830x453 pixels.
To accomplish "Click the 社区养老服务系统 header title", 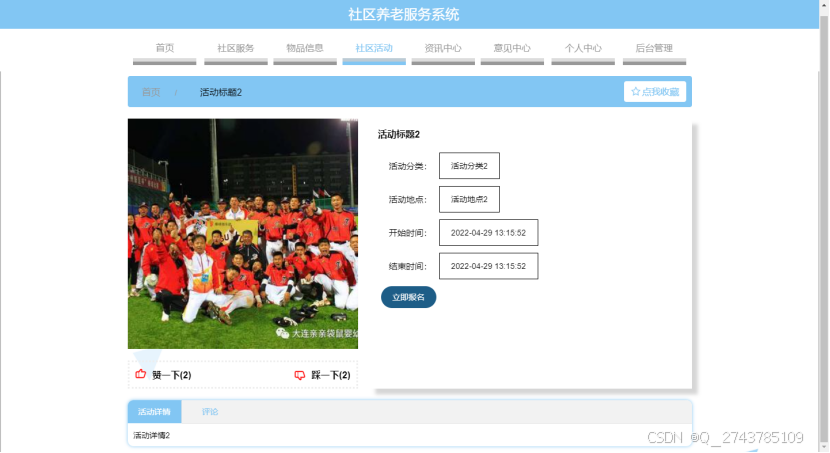I will point(403,14).
